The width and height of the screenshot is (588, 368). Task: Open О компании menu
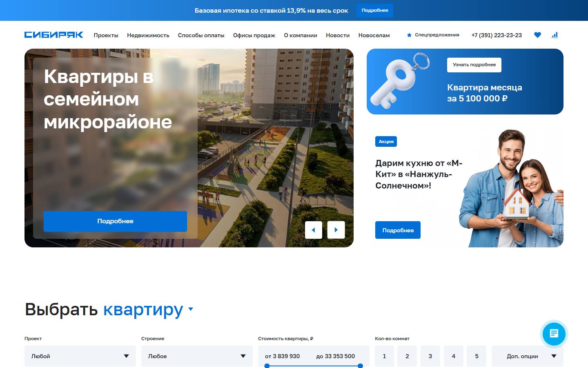coord(301,35)
